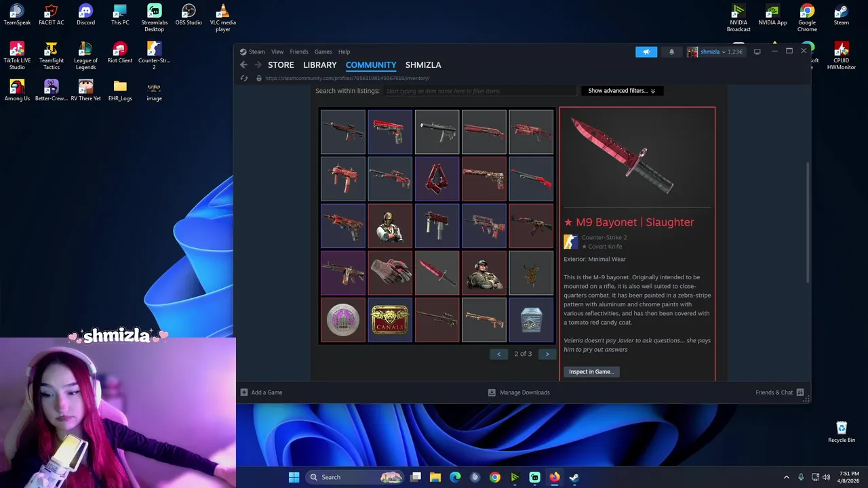
Task: Switch to the STORE tab
Action: [x=281, y=65]
